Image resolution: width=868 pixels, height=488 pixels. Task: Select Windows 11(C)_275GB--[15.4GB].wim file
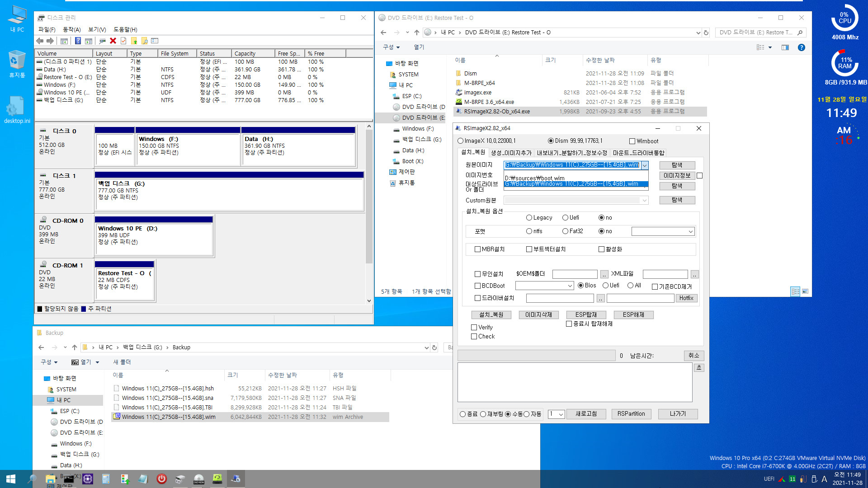168,417
